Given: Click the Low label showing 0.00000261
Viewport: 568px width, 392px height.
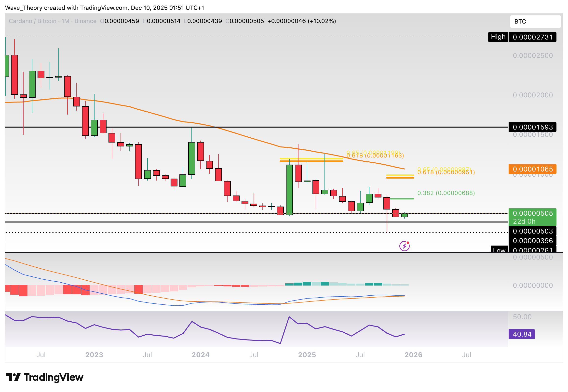Looking at the screenshot, I should tap(499, 250).
